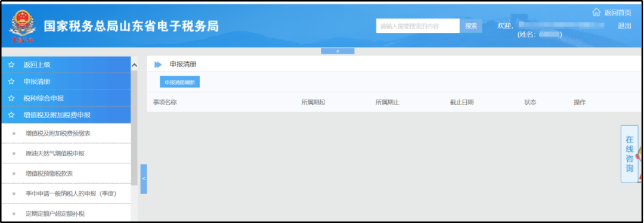Viewport: 644px width, 223px height.
Task: Click the star icon next to 税种综合申报
Action: tap(11, 98)
